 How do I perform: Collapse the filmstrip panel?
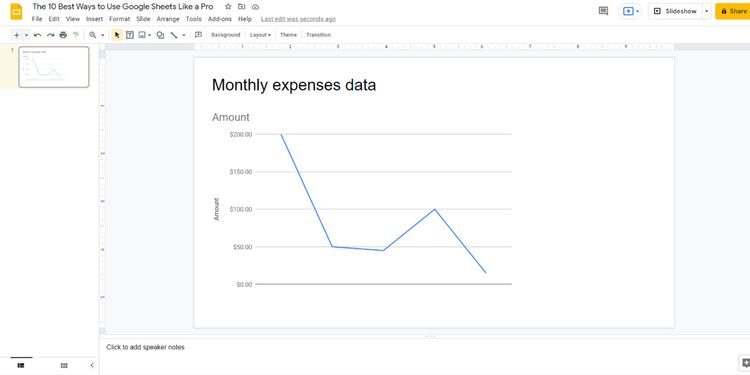(92, 365)
